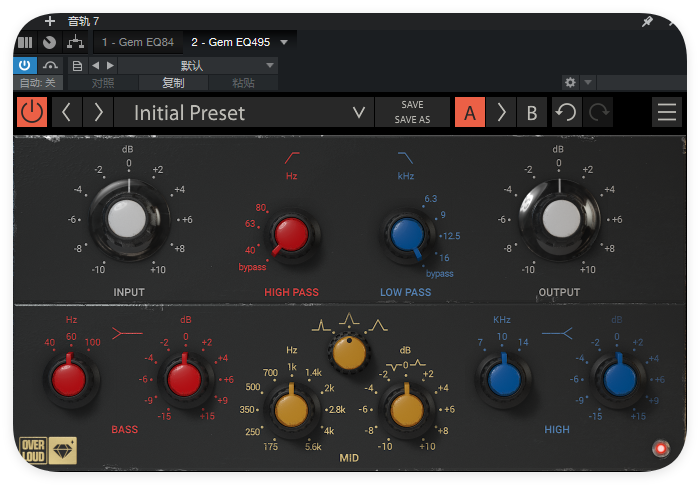Copy A to B with arrow between A and B
700x485 pixels.
501,112
